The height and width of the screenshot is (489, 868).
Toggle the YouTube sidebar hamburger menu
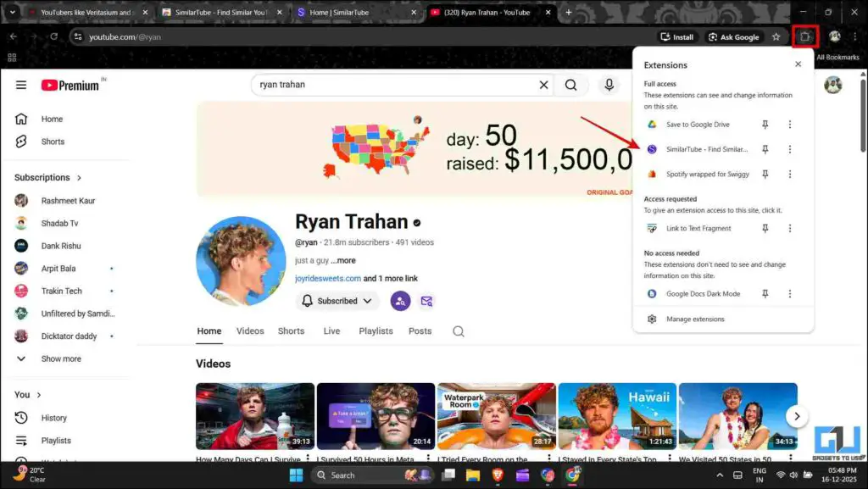[20, 84]
